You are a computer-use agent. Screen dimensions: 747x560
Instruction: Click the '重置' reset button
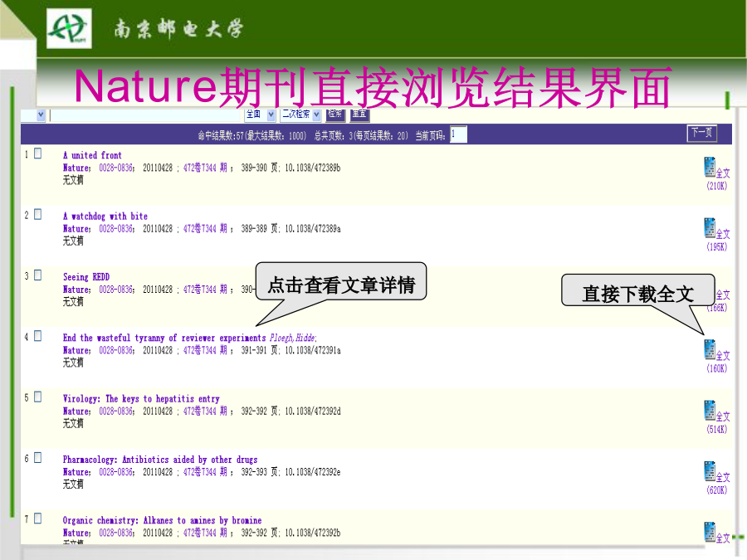pyautogui.click(x=360, y=114)
